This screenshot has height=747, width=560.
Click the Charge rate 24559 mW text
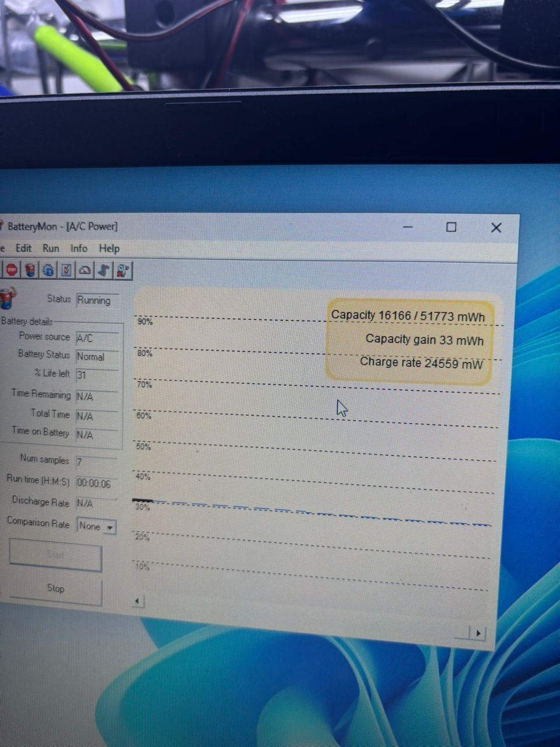tap(421, 363)
